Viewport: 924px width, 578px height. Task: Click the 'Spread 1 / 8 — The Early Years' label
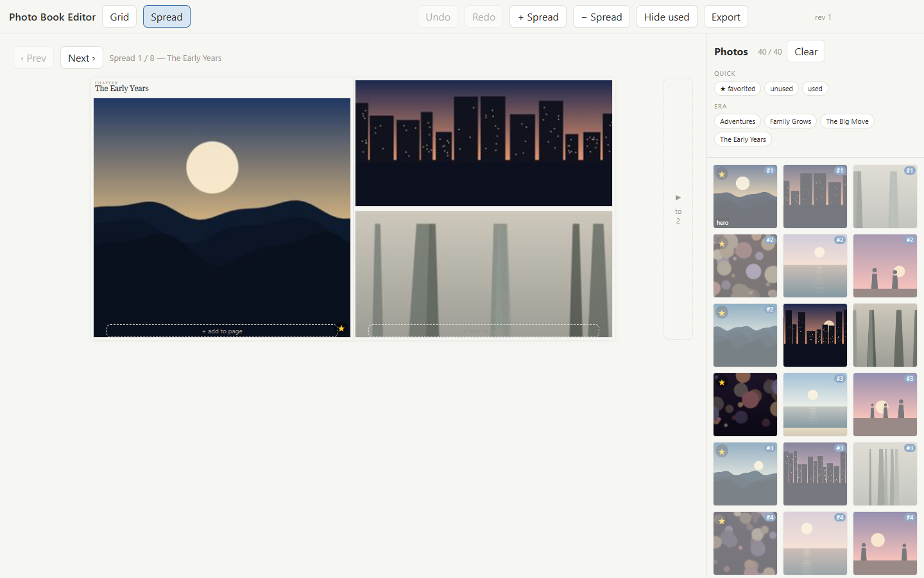coord(166,58)
